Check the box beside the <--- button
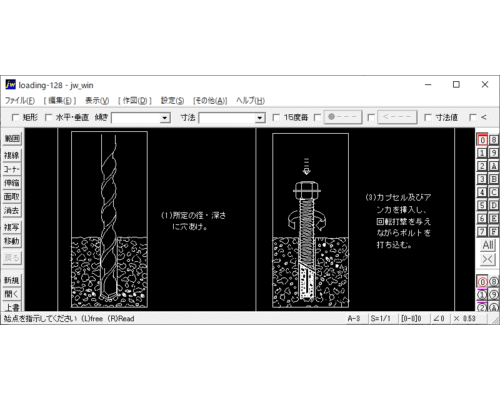This screenshot has width=500, height=400. tap(371, 117)
